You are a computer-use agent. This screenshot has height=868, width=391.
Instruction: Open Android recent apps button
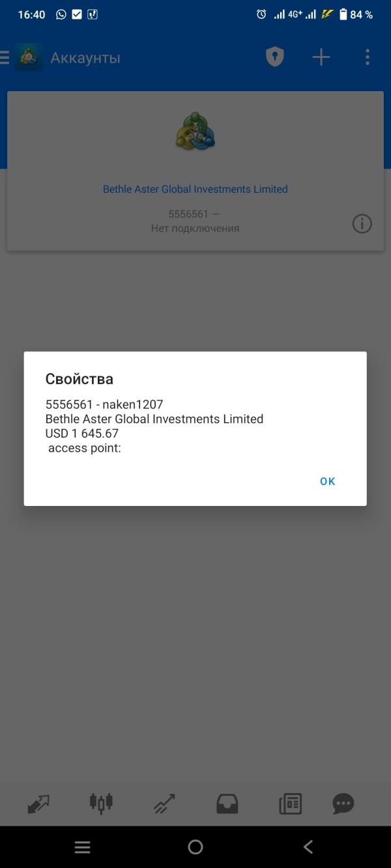pos(82,847)
